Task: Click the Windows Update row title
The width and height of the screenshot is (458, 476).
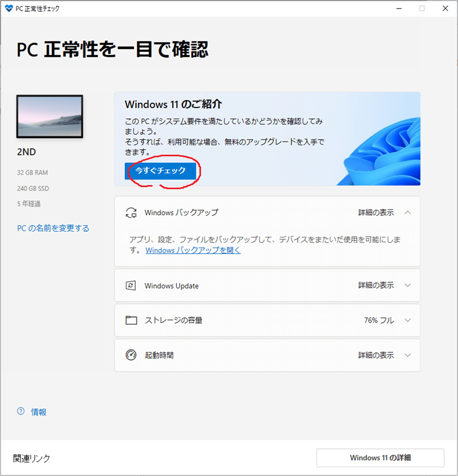Action: (x=172, y=286)
